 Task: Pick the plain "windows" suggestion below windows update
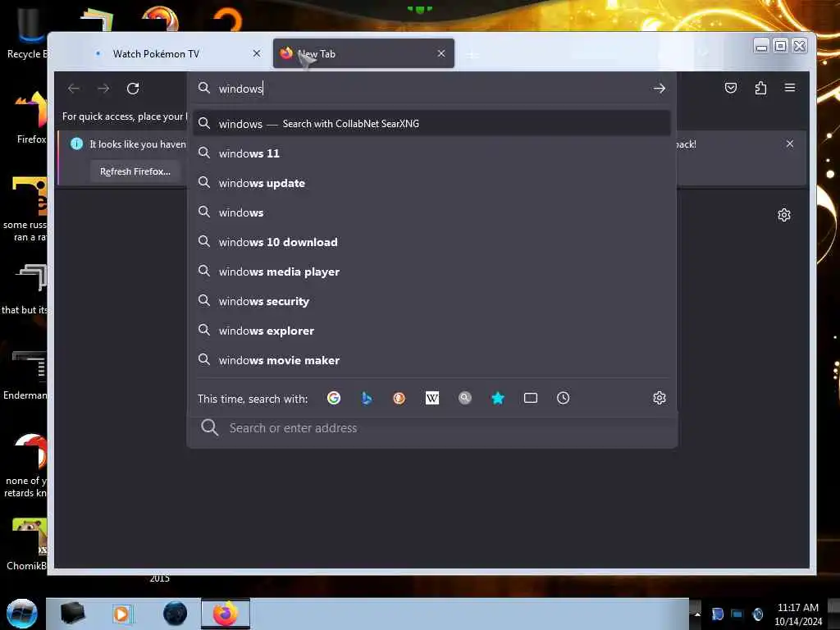pyautogui.click(x=431, y=212)
